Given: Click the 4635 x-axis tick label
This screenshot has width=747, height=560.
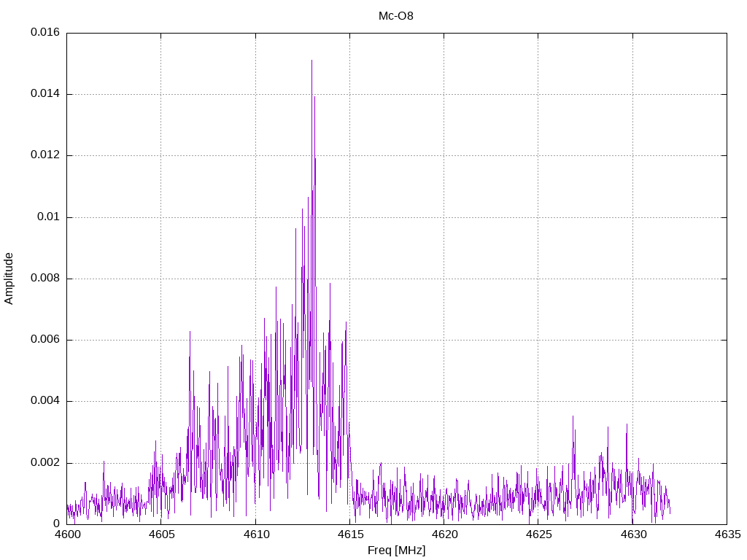Looking at the screenshot, I should [x=727, y=534].
